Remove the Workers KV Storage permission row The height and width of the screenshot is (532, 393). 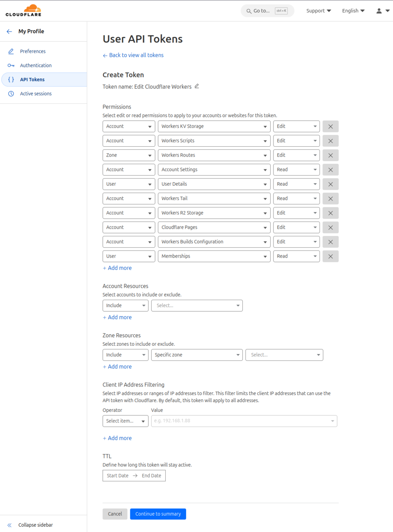(x=331, y=126)
